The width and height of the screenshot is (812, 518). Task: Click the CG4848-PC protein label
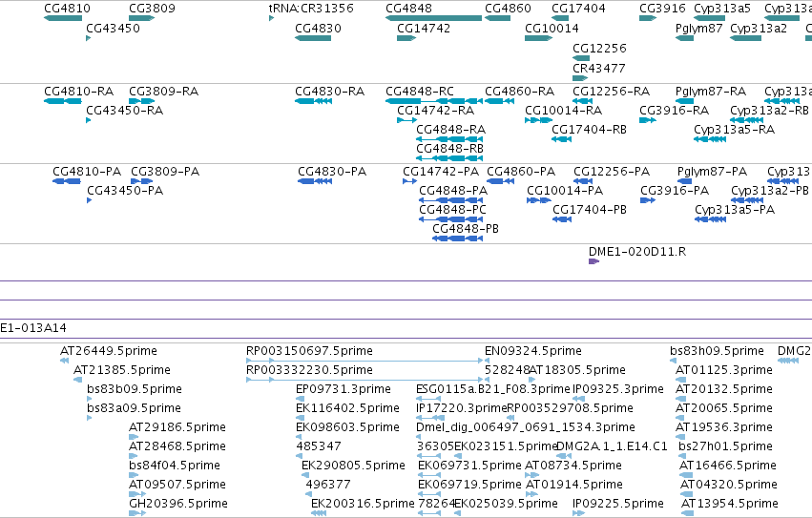click(x=452, y=210)
